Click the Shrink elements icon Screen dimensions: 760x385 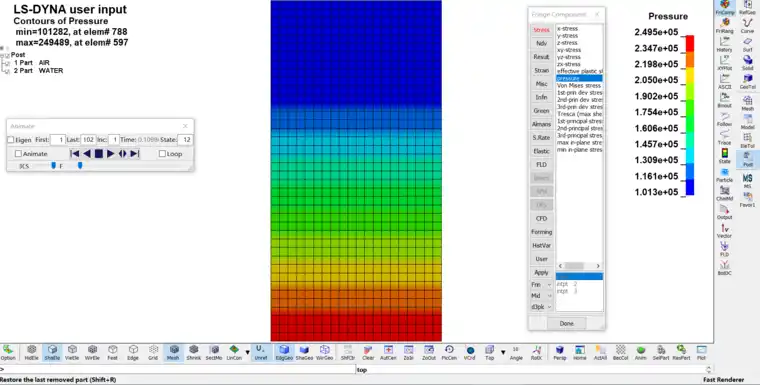click(x=193, y=353)
